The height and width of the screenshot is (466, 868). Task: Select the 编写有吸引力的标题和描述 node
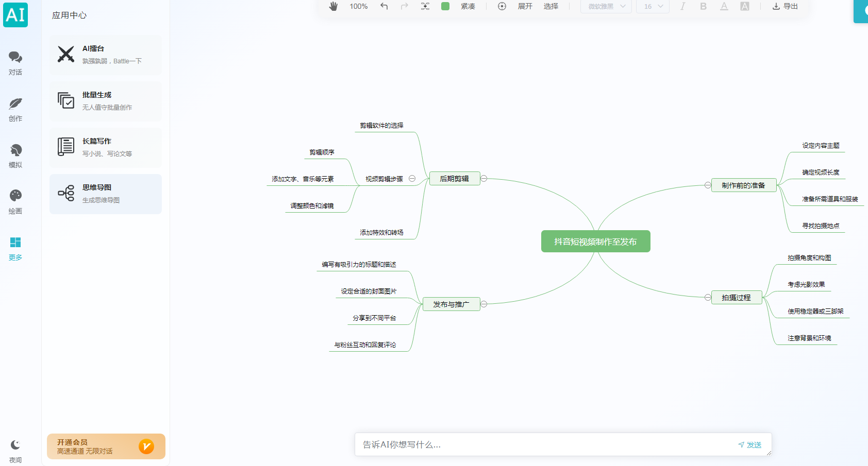[359, 265]
